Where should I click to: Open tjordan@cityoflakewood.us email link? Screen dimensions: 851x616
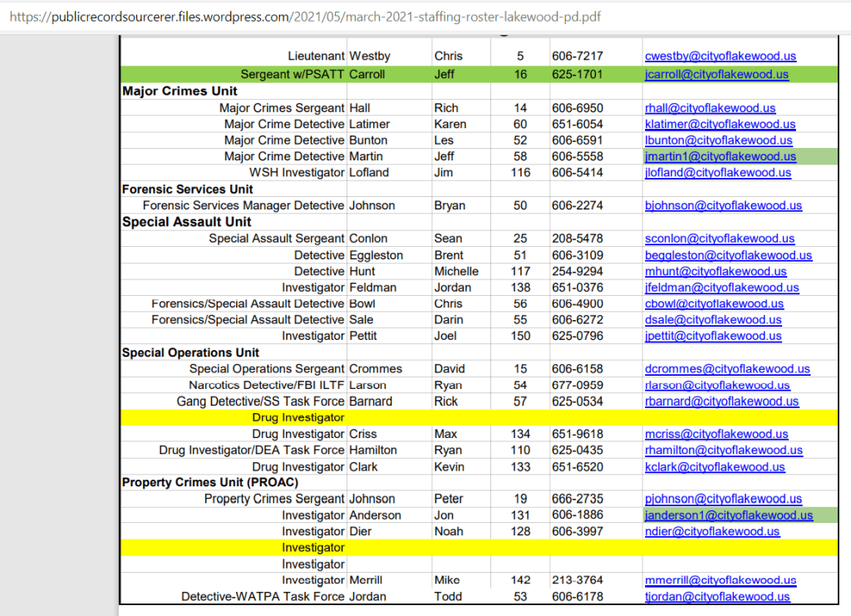pos(716,597)
